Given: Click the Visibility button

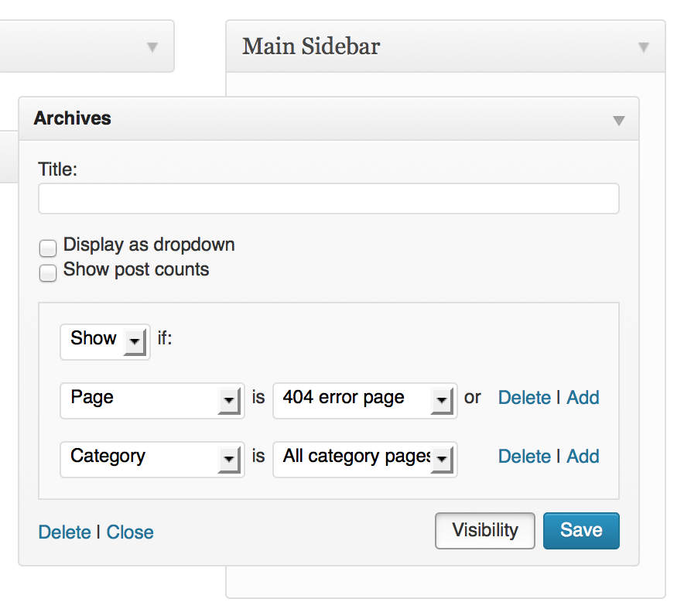Looking at the screenshot, I should click(485, 531).
